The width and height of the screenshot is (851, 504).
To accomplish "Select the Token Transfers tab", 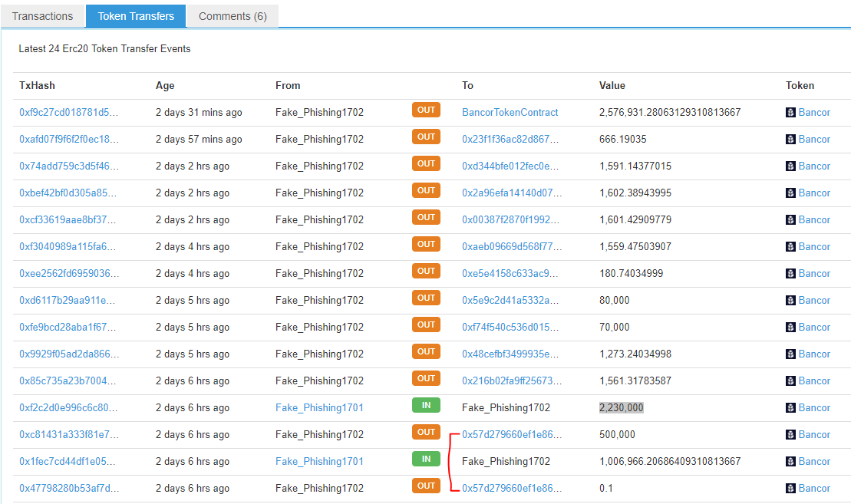I will [x=136, y=16].
